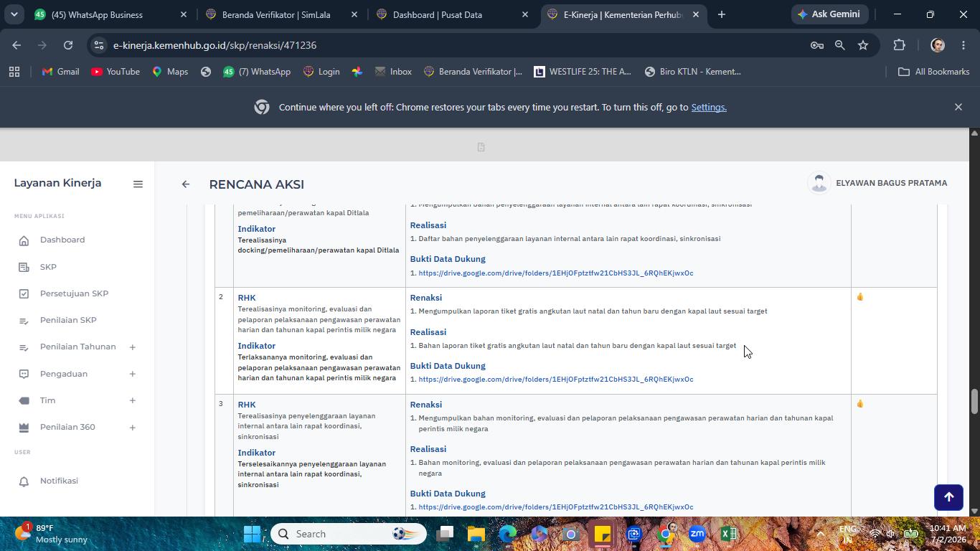
Task: Open Excel from the taskbar
Action: click(728, 534)
